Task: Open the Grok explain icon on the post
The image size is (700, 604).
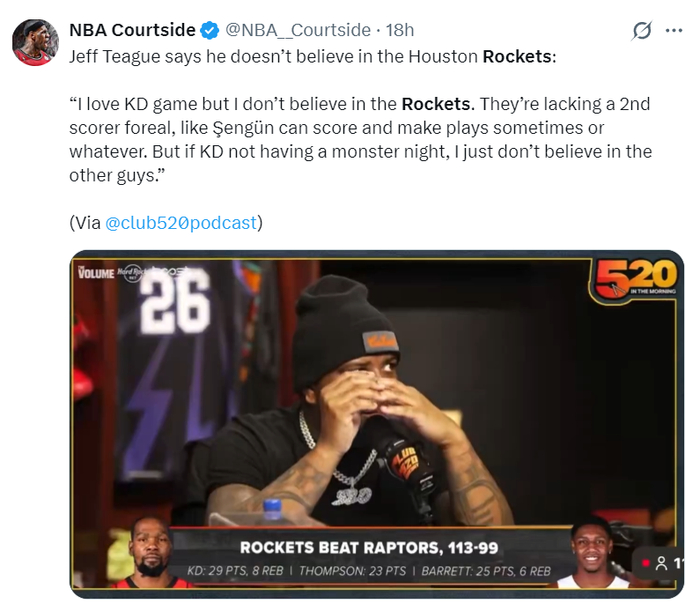Action: (x=642, y=31)
